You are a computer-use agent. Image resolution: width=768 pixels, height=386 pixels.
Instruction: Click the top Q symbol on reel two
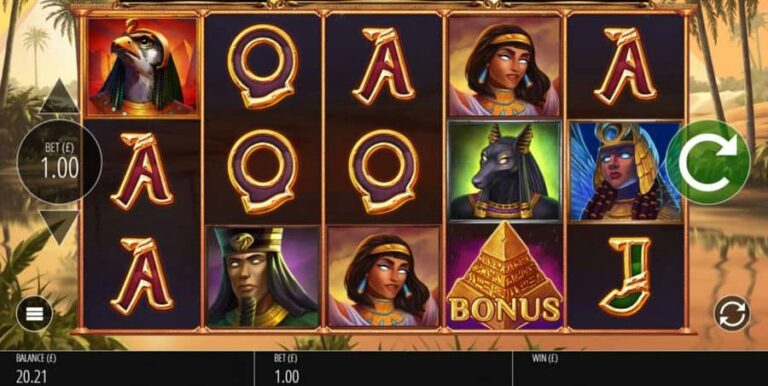263,66
